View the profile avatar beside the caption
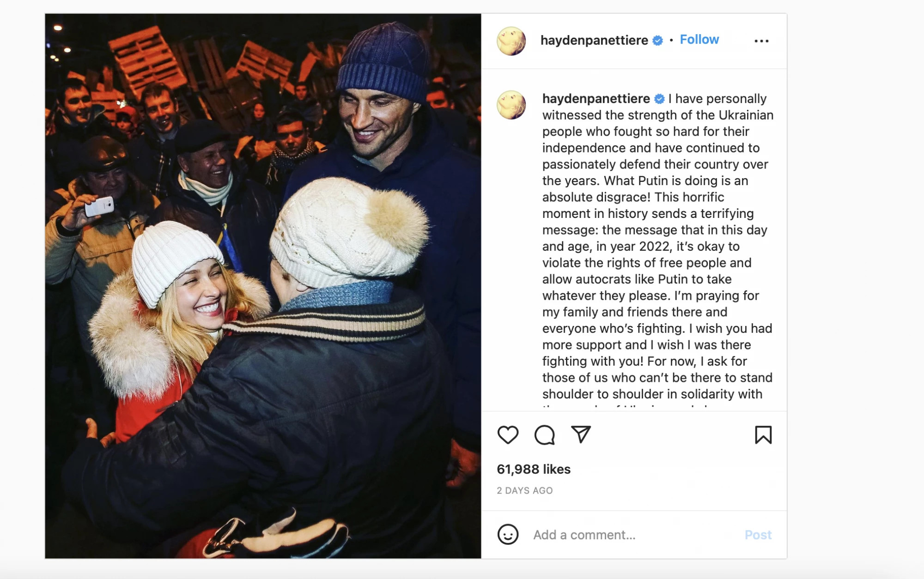Screen dimensions: 924x579 [511, 105]
